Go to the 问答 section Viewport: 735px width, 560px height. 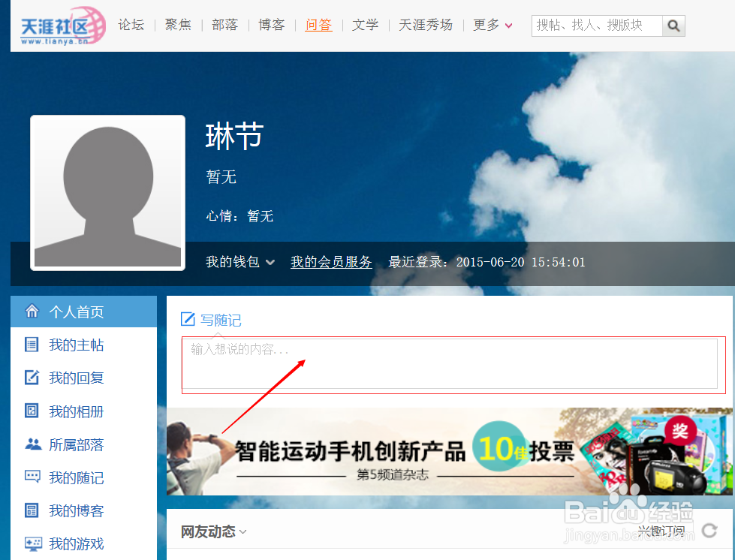tap(319, 26)
